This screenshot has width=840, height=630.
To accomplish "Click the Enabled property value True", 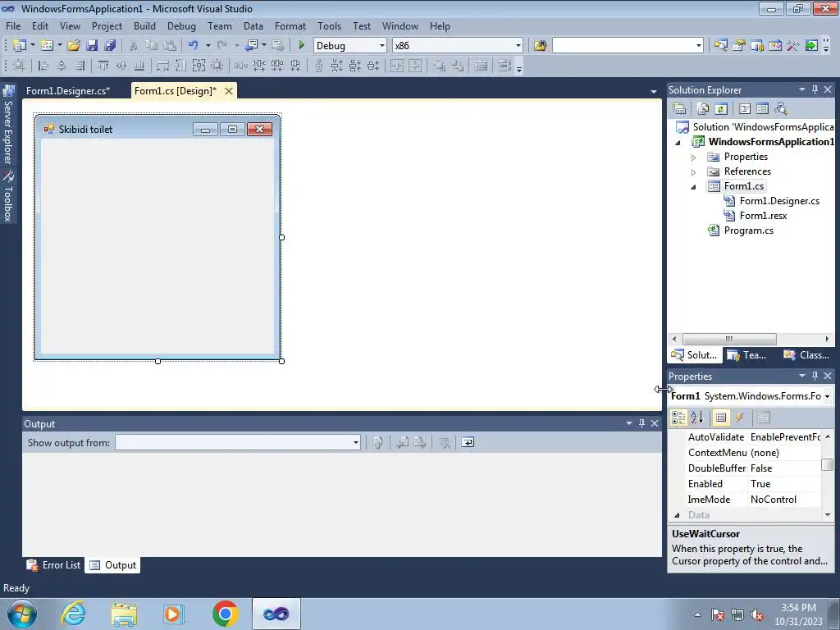I will click(x=760, y=484).
